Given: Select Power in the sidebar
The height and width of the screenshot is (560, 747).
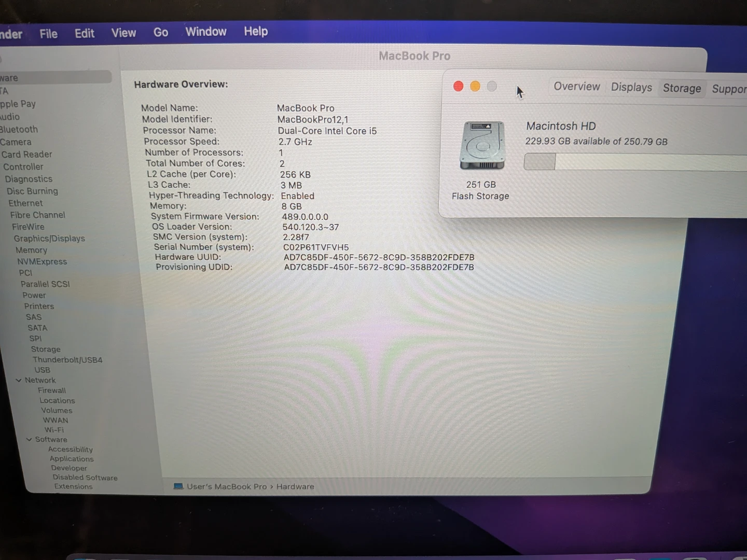Looking at the screenshot, I should tap(34, 295).
